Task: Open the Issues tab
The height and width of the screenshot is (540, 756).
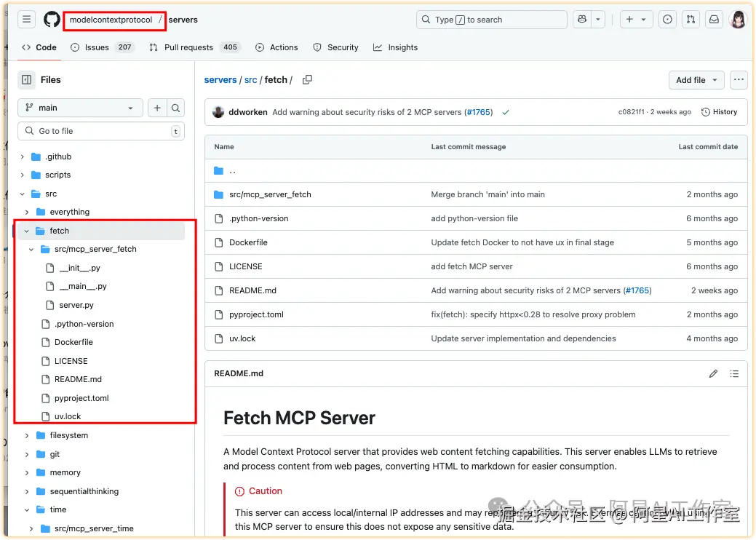Action: 102,47
